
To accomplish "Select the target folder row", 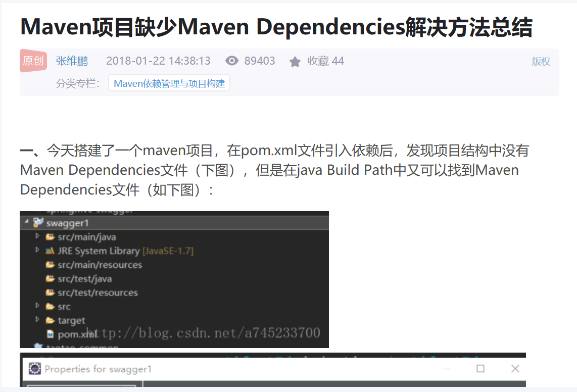I will [71, 321].
